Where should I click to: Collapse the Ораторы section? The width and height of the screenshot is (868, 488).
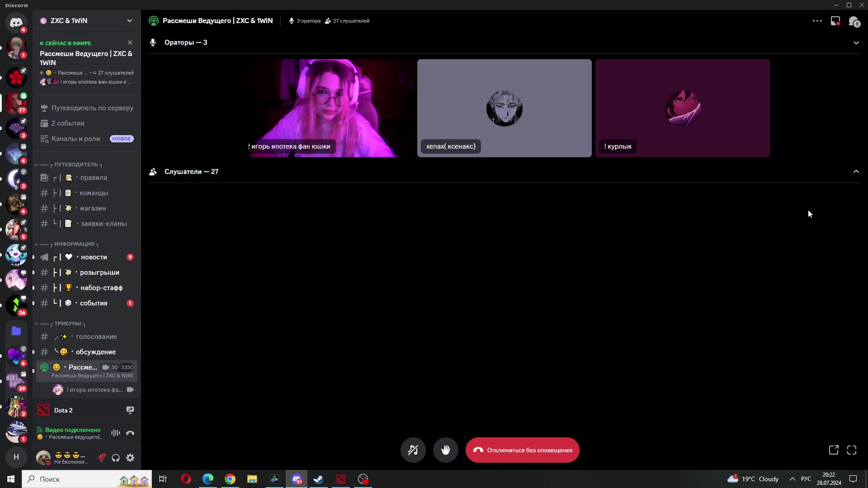[856, 42]
